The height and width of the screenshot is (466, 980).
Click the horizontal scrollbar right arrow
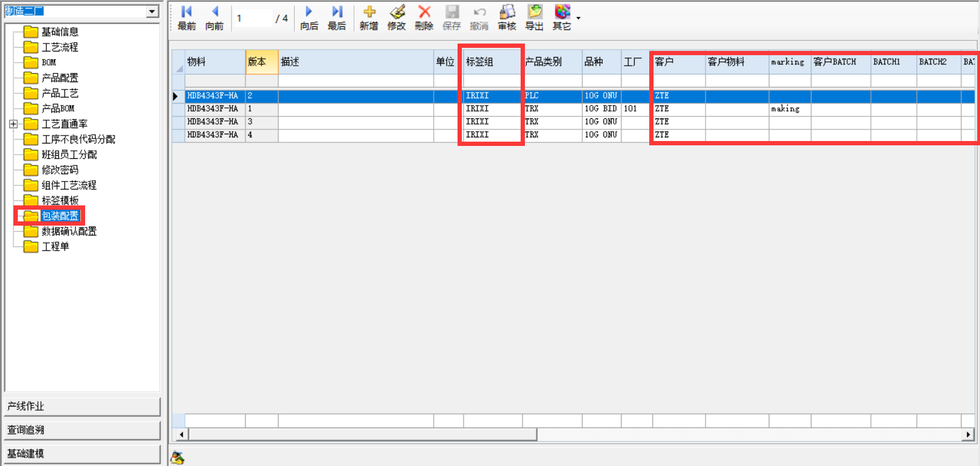[x=968, y=435]
